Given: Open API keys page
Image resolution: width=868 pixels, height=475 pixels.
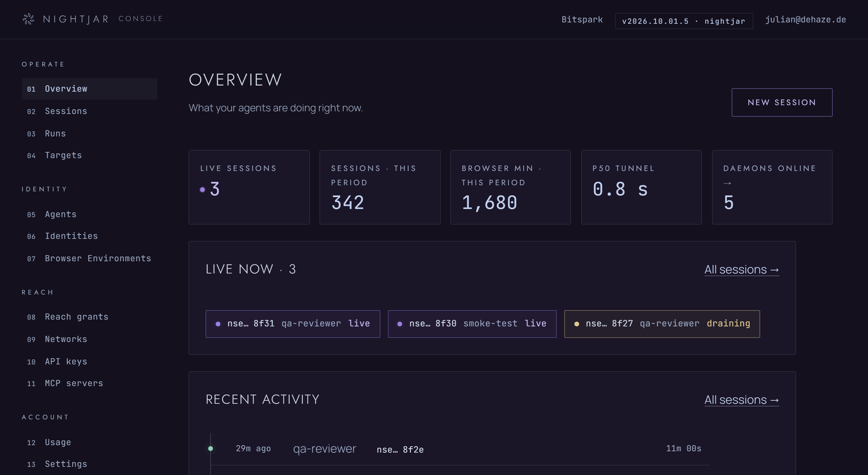Looking at the screenshot, I should click(x=90, y=362).
